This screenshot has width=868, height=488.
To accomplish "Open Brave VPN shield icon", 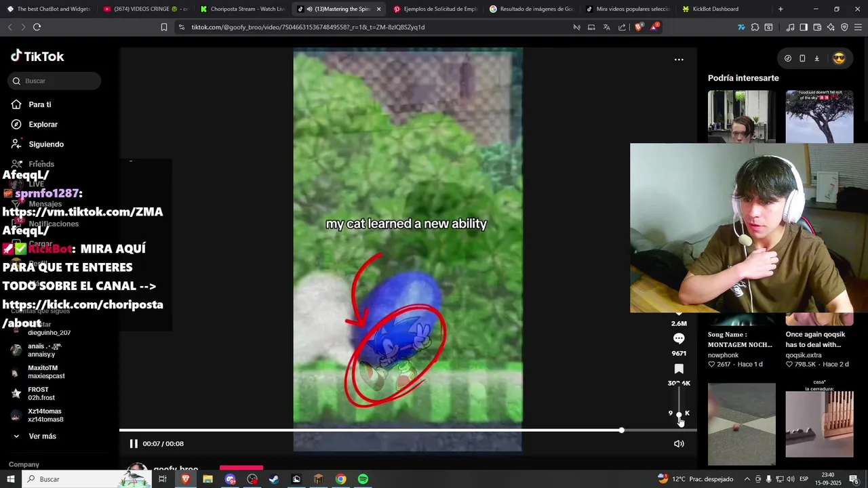I will tap(844, 27).
